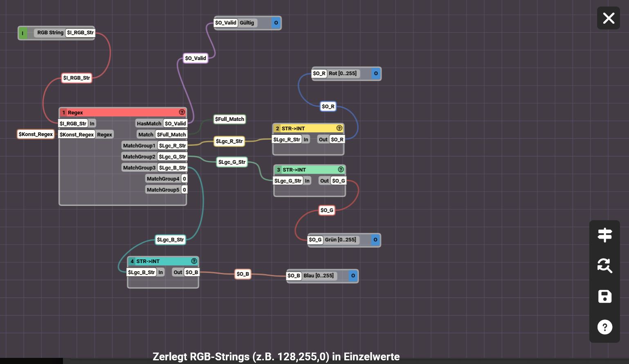Select MatchGroup4 output value field
Image resolution: width=629 pixels, height=364 pixels.
[x=184, y=179]
